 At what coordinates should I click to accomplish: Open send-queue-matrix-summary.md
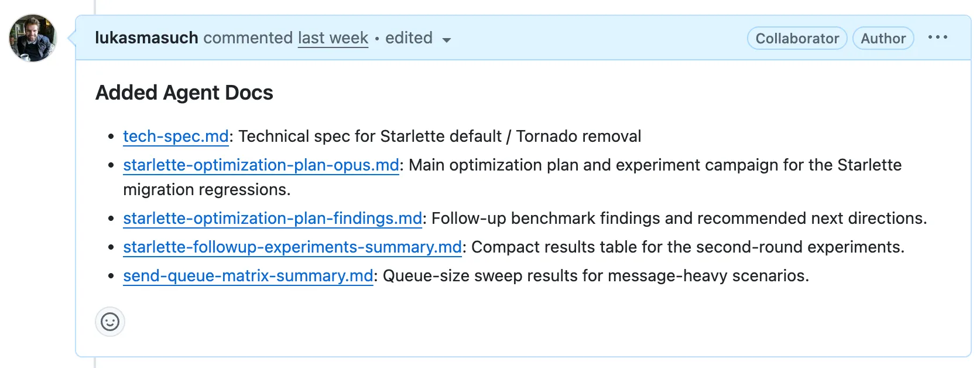pos(248,274)
